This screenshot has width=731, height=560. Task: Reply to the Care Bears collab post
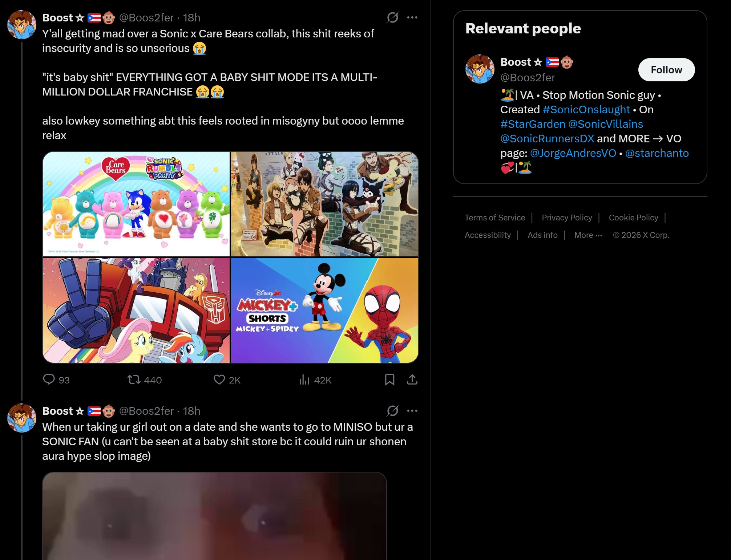[x=56, y=380]
